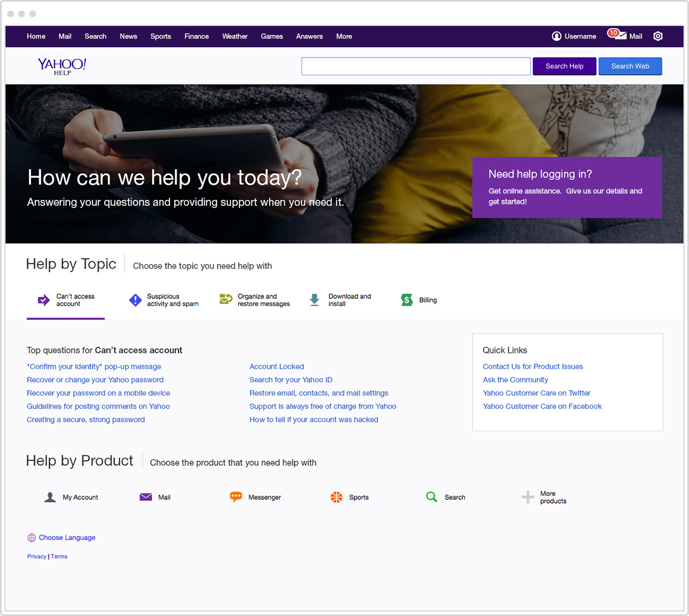Screen dimensions: 689x616
Task: Select the Can't access account tab
Action: [66, 301]
